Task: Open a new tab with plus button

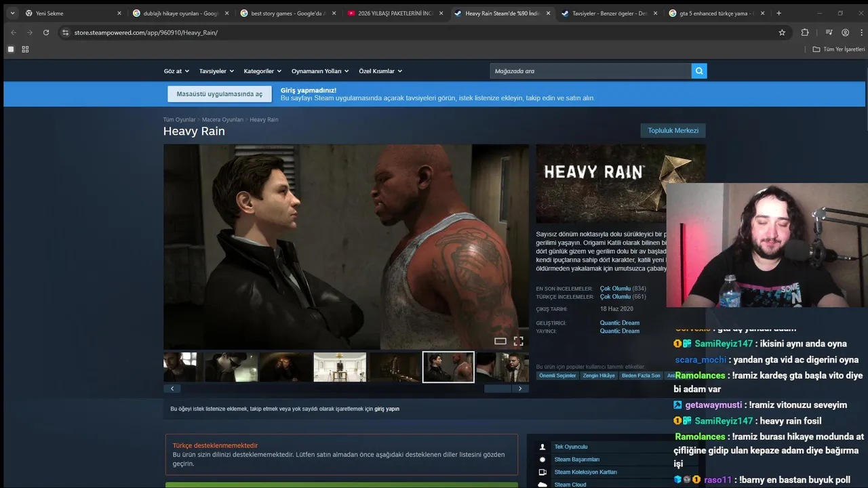Action: pyautogui.click(x=778, y=13)
